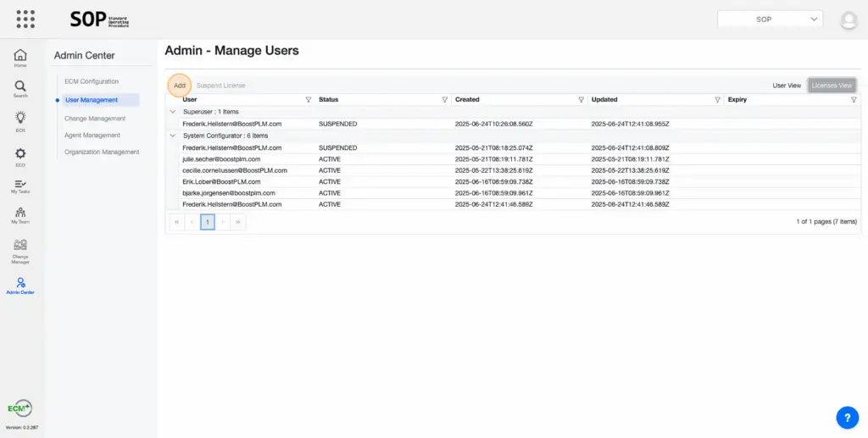This screenshot has width=868, height=438.
Task: Open the ECO gear icon
Action: (20, 156)
